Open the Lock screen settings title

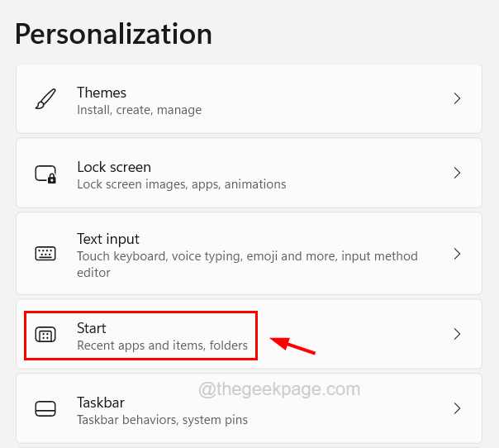[x=114, y=167]
